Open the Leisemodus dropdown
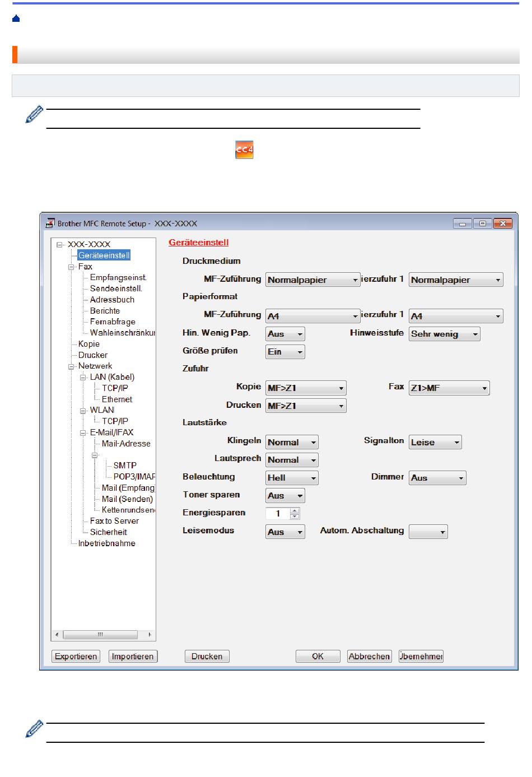The image size is (532, 777). tap(285, 532)
